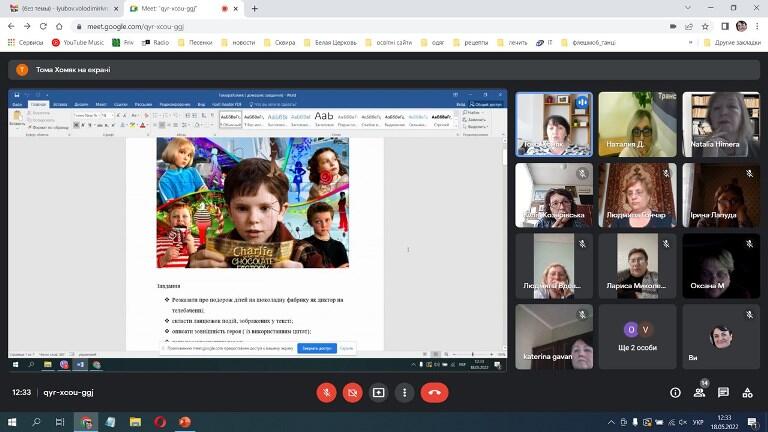Viewport: 768px width, 432px height.
Task: Open the Meet activities panel
Action: (x=747, y=392)
